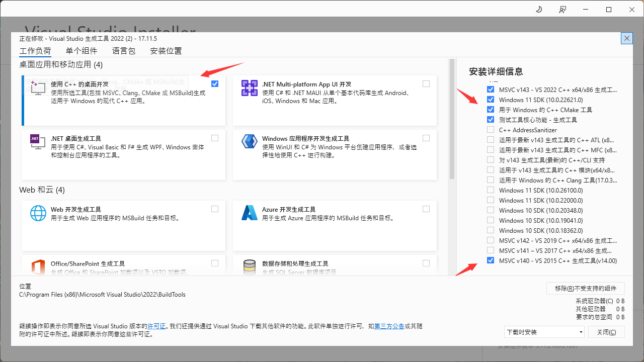Click the workloads list vertical scrollbar
644x362 pixels.
(451, 121)
